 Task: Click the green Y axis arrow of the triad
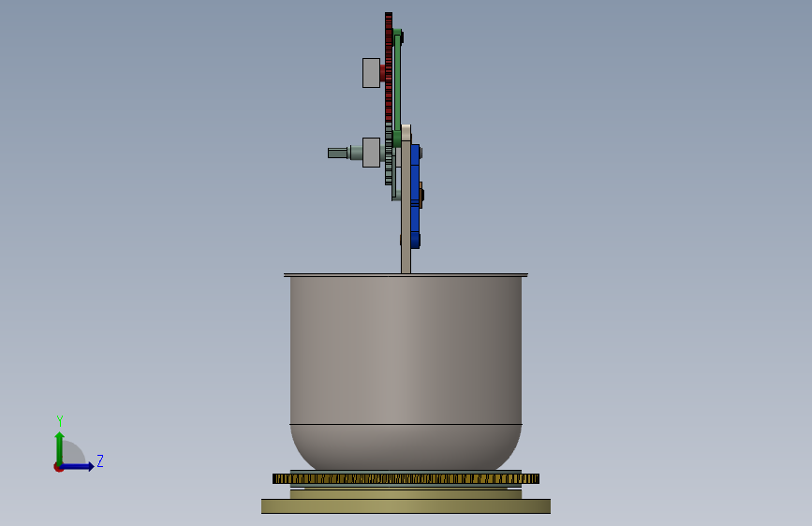(59, 447)
